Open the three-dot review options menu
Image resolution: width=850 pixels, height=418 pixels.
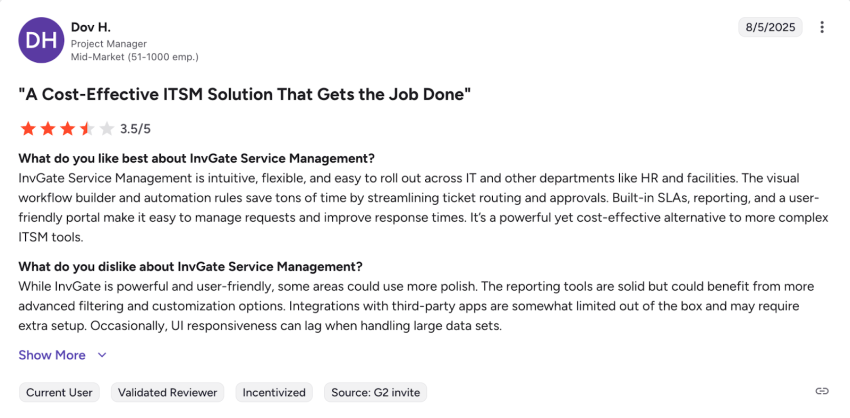822,27
